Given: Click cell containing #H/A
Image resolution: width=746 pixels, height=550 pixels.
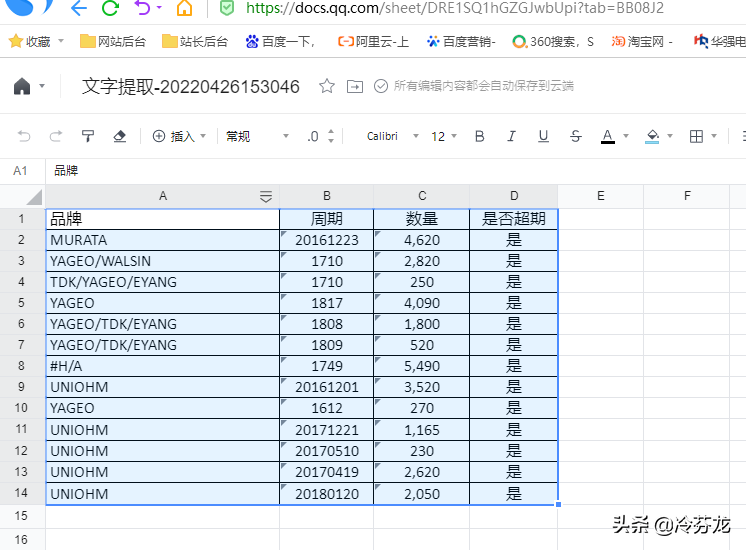Looking at the screenshot, I should click(163, 366).
